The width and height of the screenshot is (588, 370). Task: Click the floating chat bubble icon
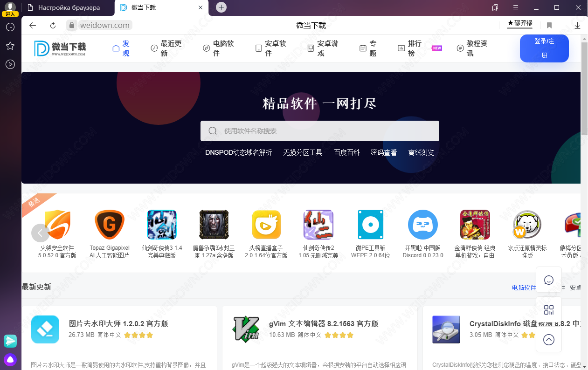[x=549, y=280]
